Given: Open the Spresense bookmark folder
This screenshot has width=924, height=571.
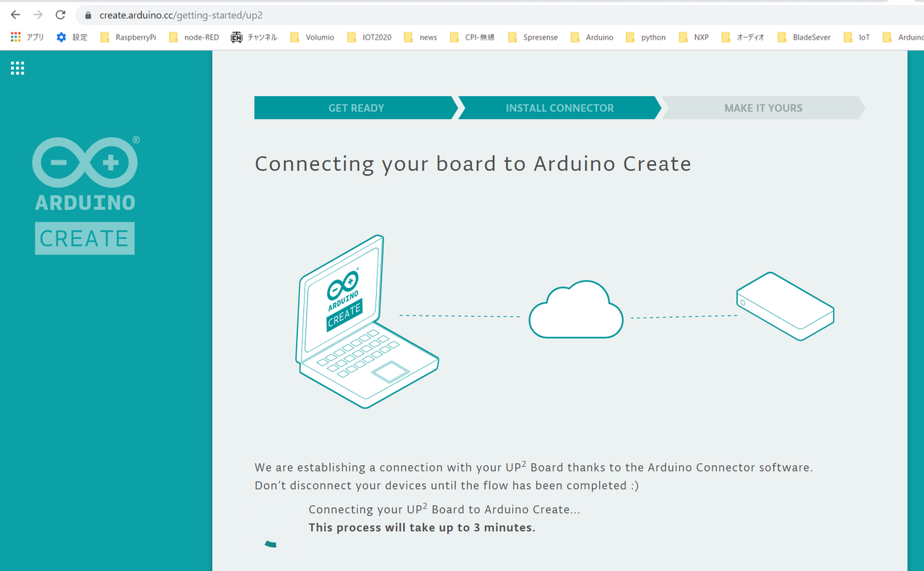Looking at the screenshot, I should click(533, 37).
